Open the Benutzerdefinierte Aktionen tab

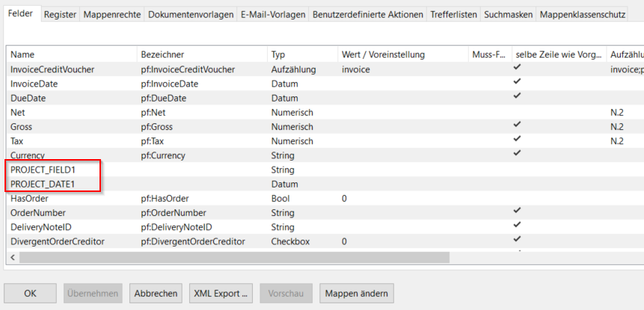(x=367, y=15)
